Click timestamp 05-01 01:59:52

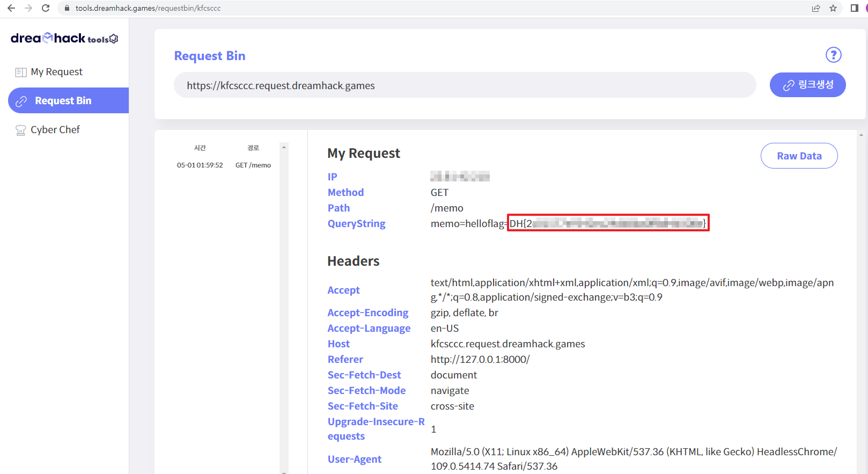coord(200,165)
